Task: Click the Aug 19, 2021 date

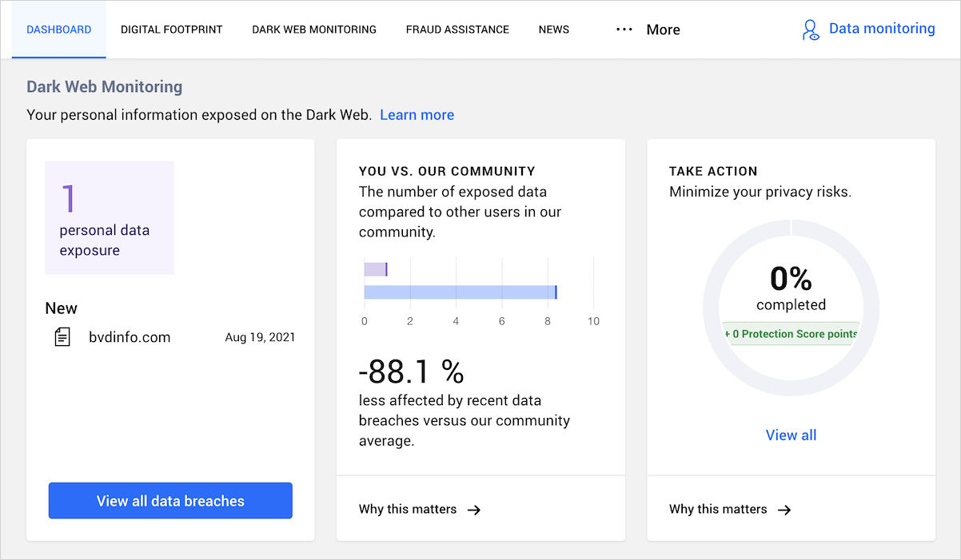Action: click(260, 337)
